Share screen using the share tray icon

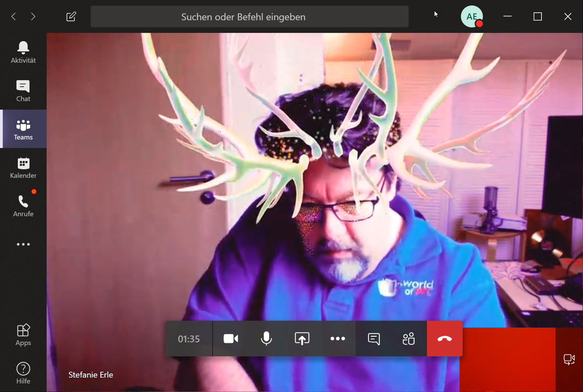pyautogui.click(x=302, y=339)
